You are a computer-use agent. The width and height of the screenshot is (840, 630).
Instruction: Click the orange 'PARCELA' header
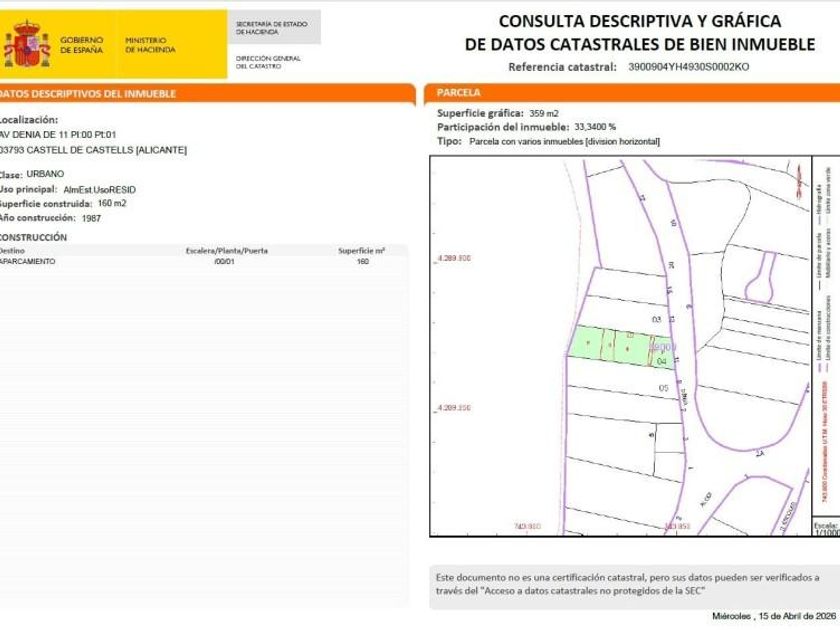coord(459,93)
